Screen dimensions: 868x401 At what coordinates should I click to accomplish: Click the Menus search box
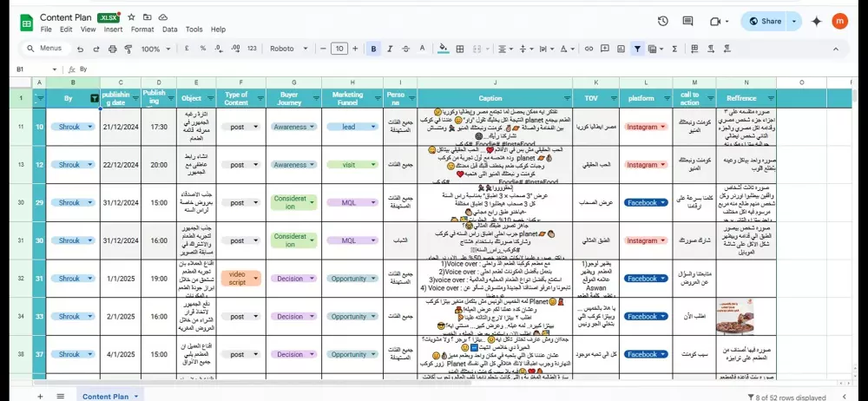(x=44, y=49)
